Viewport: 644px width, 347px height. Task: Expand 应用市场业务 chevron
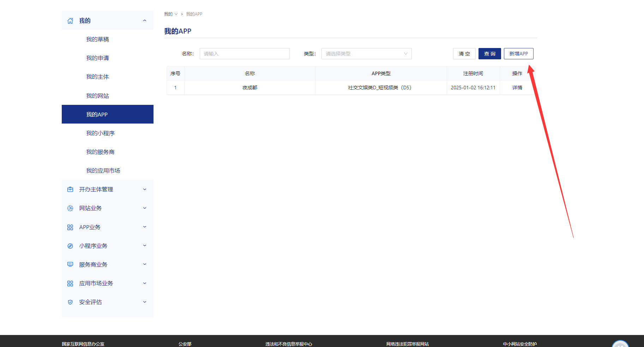(145, 283)
